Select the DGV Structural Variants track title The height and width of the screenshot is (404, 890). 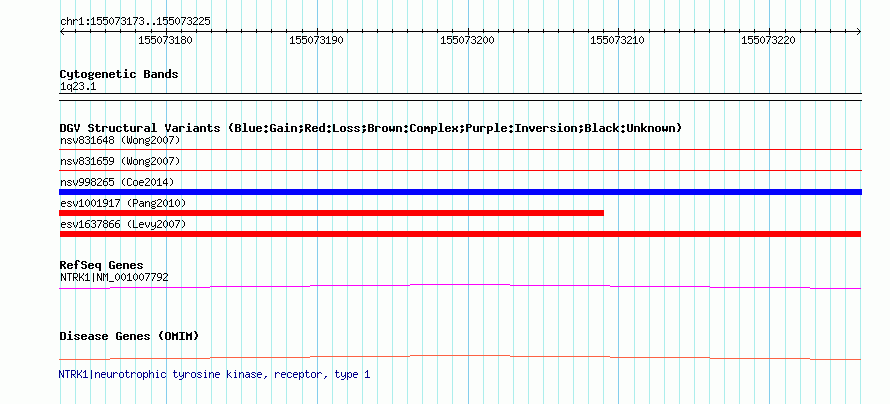(x=371, y=128)
